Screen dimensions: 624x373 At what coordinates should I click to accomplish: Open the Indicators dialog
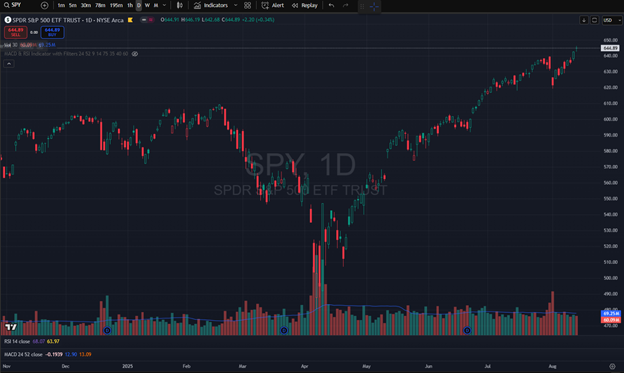tap(211, 5)
